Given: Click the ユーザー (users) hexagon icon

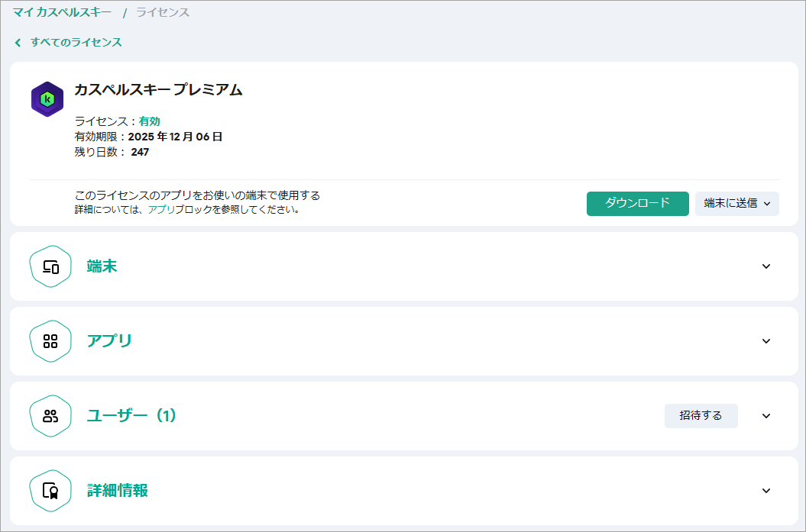Looking at the screenshot, I should click(50, 416).
